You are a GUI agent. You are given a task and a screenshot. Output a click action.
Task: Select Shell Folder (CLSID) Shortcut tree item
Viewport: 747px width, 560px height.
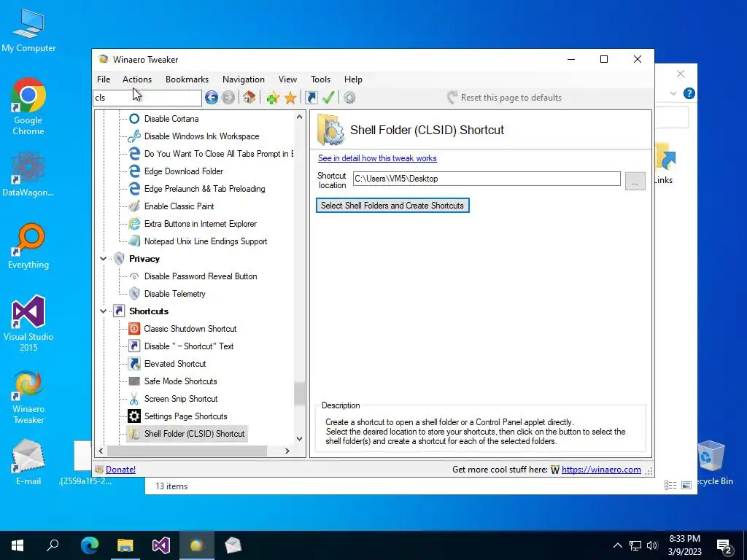pyautogui.click(x=194, y=434)
